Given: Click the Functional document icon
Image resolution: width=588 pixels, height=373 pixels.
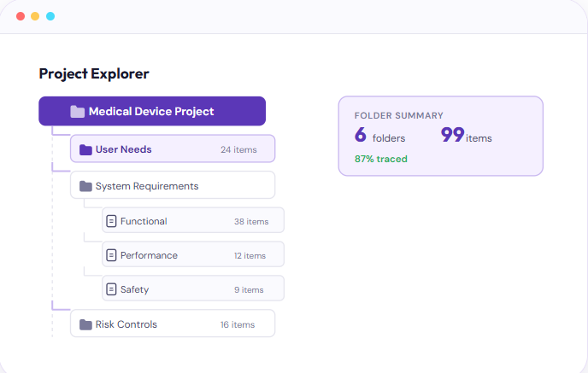Looking at the screenshot, I should click(110, 221).
